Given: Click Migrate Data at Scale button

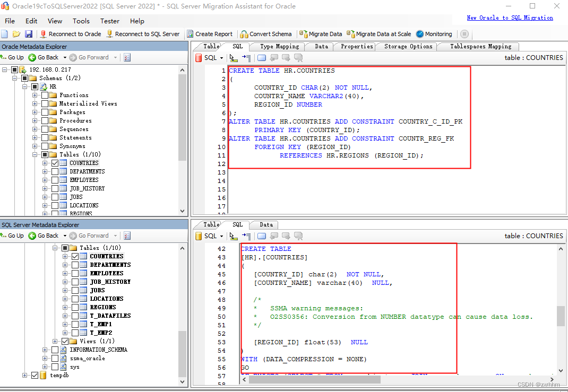Looking at the screenshot, I should 379,34.
